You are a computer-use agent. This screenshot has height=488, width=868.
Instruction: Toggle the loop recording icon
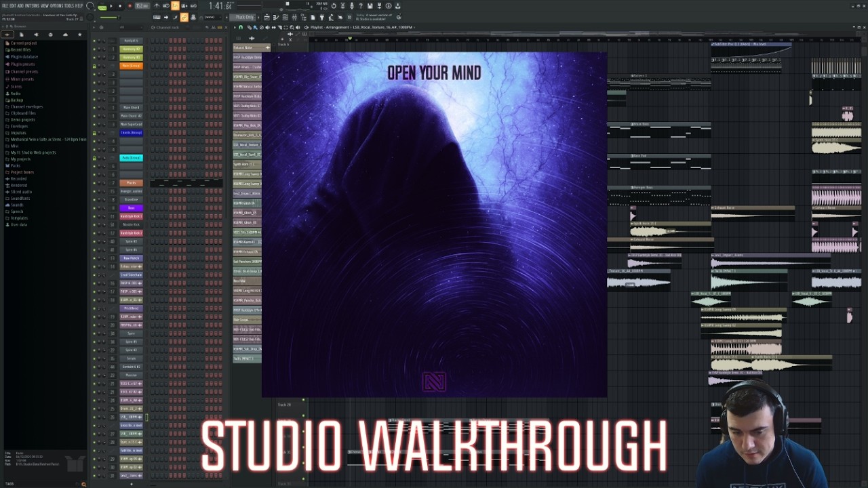tap(193, 6)
